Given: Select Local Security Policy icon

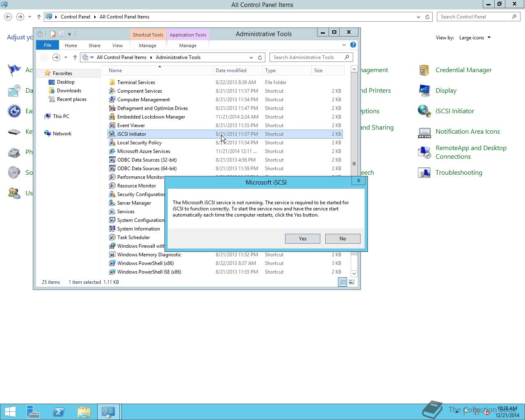Looking at the screenshot, I should (x=112, y=143).
